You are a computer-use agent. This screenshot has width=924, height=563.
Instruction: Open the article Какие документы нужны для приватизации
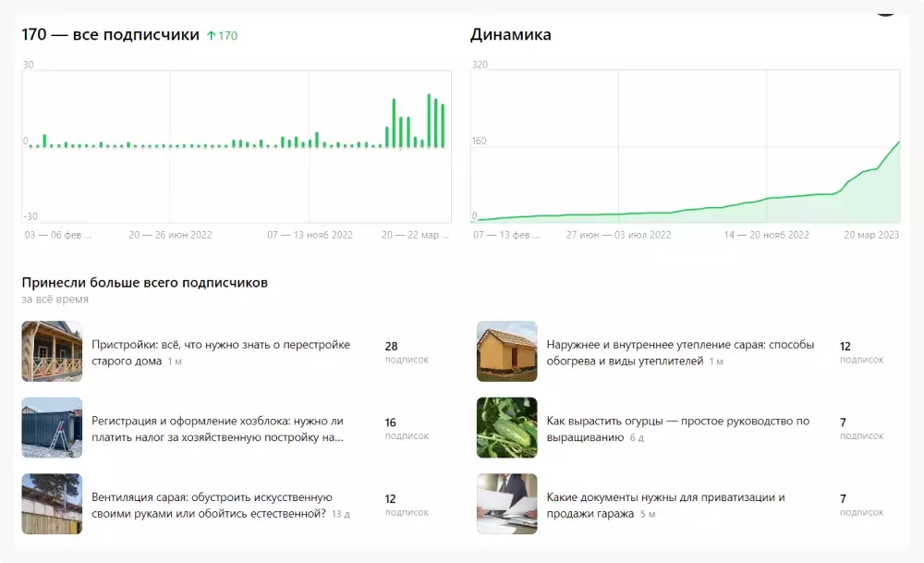point(663,505)
